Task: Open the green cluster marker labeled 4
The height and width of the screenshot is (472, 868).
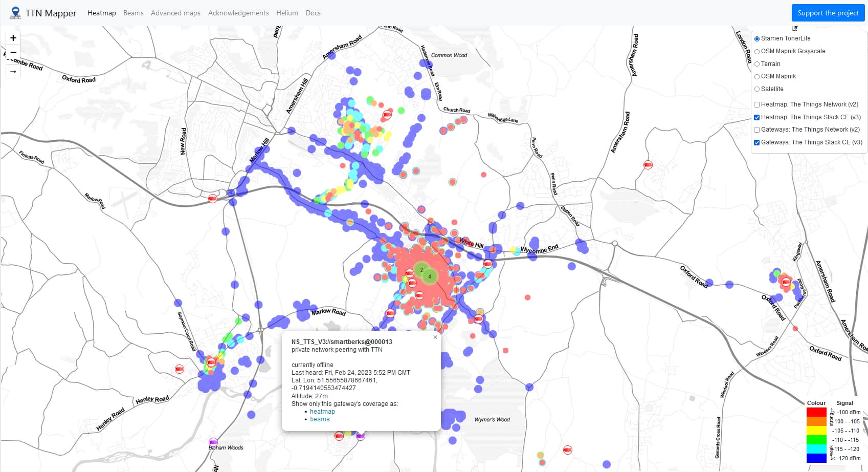Action: (x=430, y=276)
